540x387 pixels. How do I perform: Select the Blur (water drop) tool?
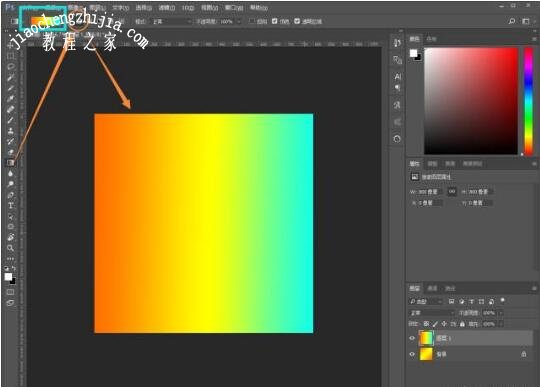pos(11,173)
